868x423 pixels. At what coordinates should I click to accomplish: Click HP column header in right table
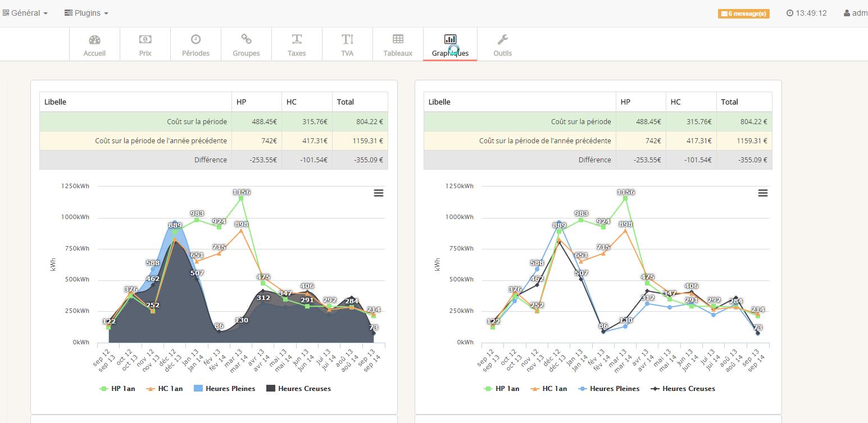coord(641,102)
